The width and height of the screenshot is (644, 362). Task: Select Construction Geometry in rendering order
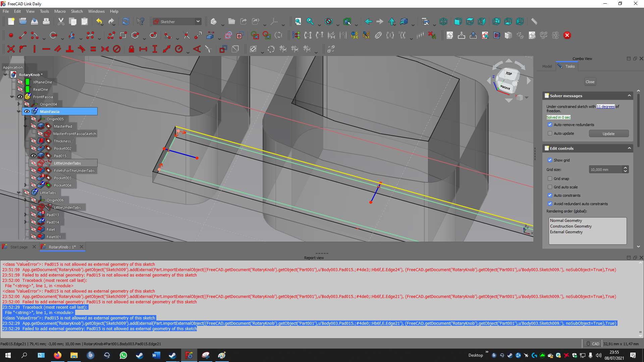point(571,226)
